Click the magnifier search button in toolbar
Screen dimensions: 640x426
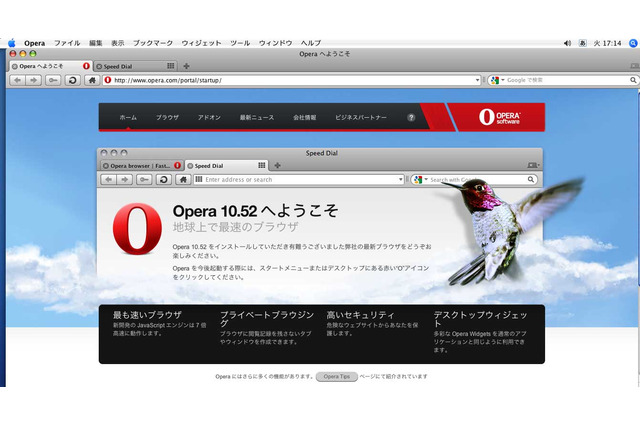tap(633, 80)
